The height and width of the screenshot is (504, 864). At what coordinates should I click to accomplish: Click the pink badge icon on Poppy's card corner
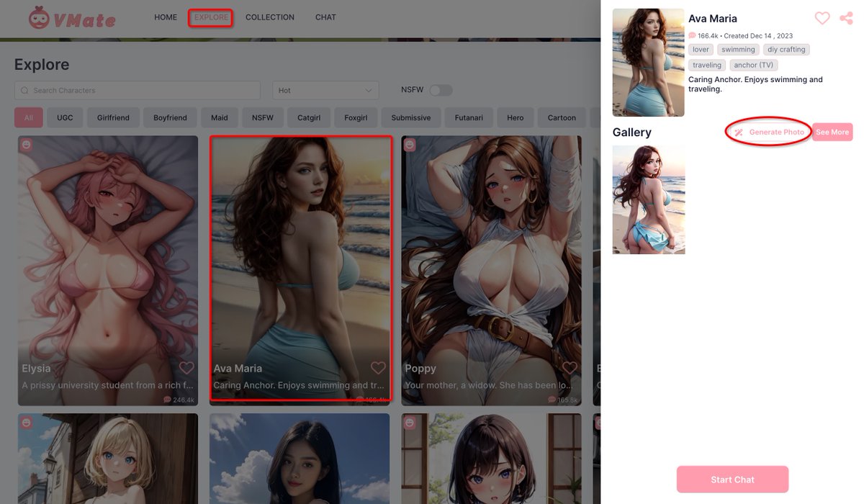410,144
